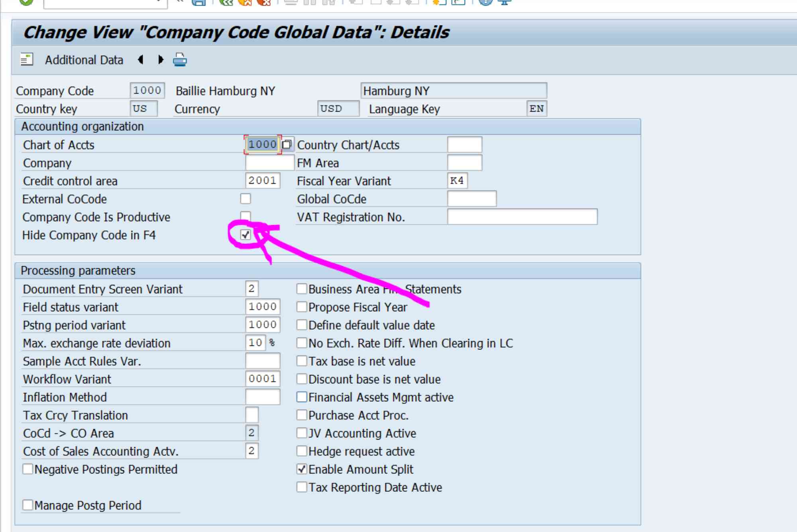The image size is (797, 532).
Task: Click VAT Registration No. input field
Action: (x=522, y=216)
